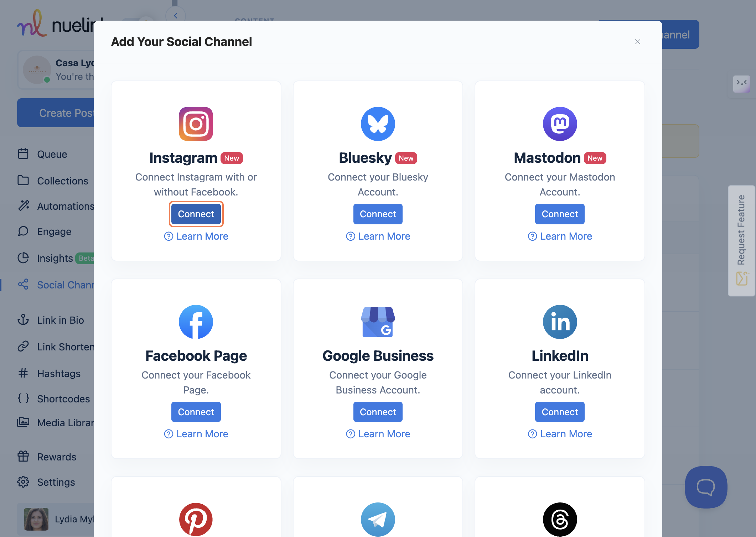The image size is (756, 537).
Task: Click the Threads logo icon
Action: click(x=560, y=520)
